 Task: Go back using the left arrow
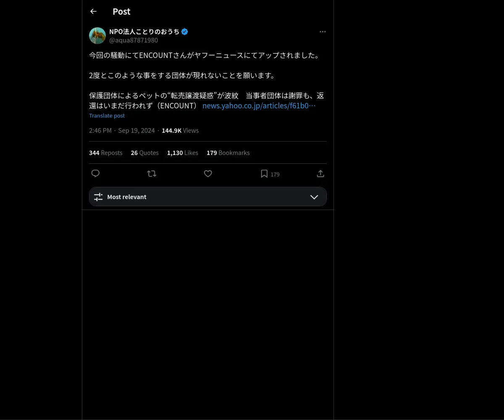pyautogui.click(x=93, y=11)
